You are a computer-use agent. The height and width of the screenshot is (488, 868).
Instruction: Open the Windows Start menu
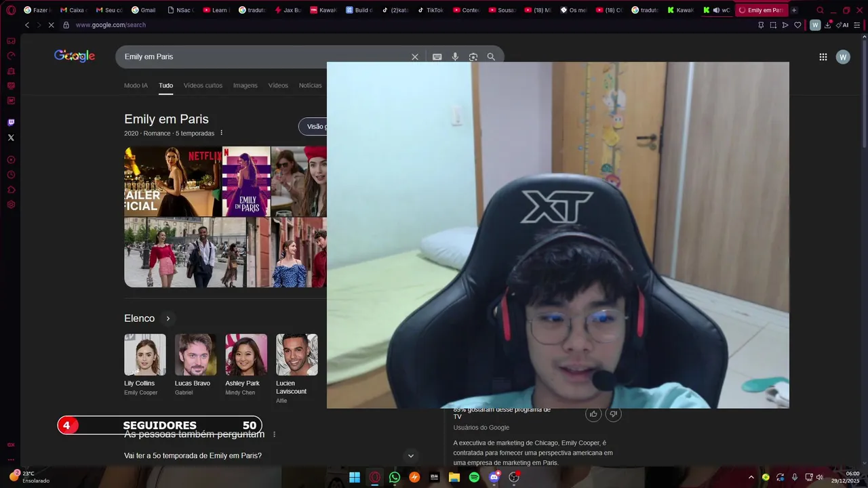point(355,477)
